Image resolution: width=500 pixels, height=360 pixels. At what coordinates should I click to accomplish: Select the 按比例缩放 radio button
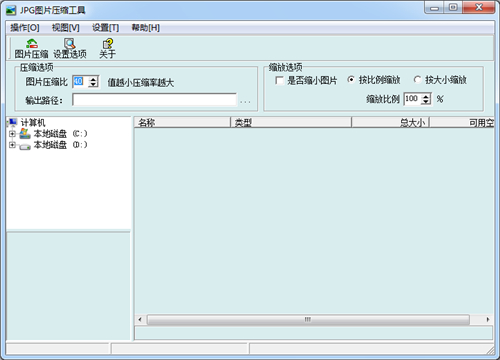click(x=351, y=80)
